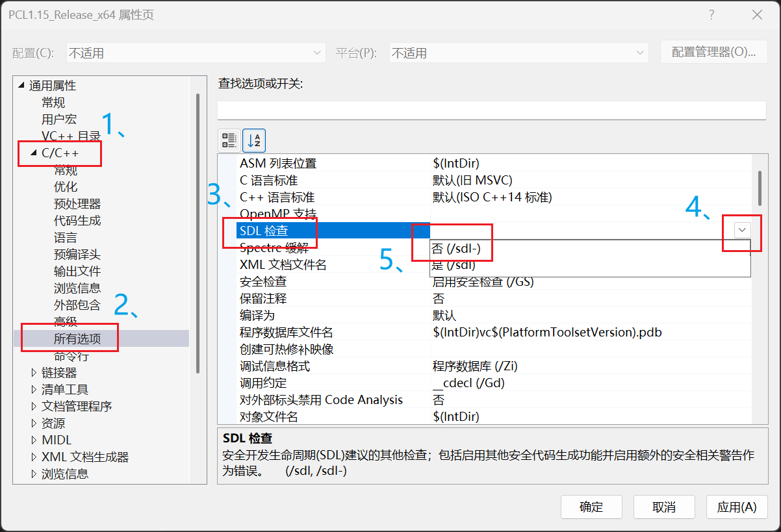Click the 取消 button
Image resolution: width=781 pixels, height=532 pixels.
pyautogui.click(x=664, y=507)
